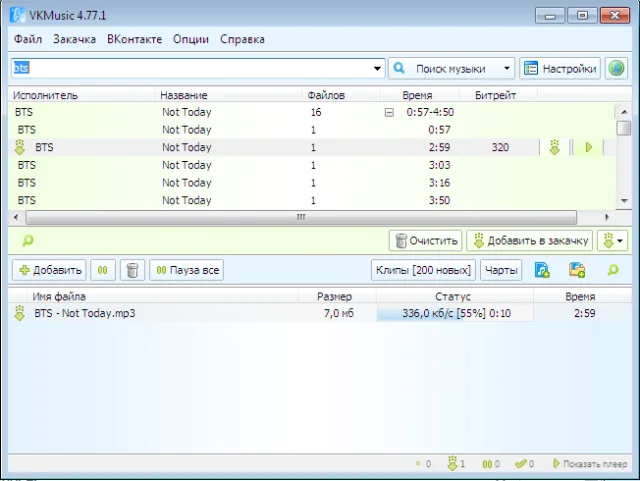The image size is (640, 481).
Task: Open the globe web icon button
Action: 616,68
